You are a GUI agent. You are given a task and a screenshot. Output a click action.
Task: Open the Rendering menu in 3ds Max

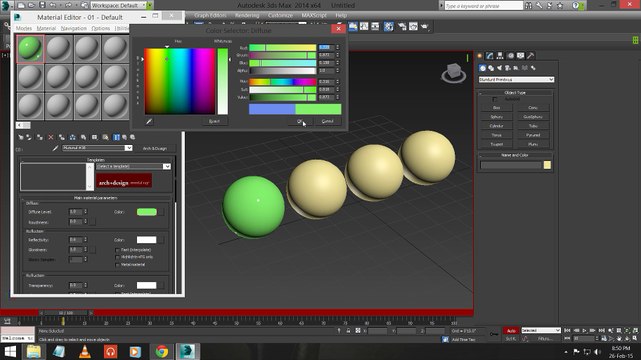click(x=247, y=15)
